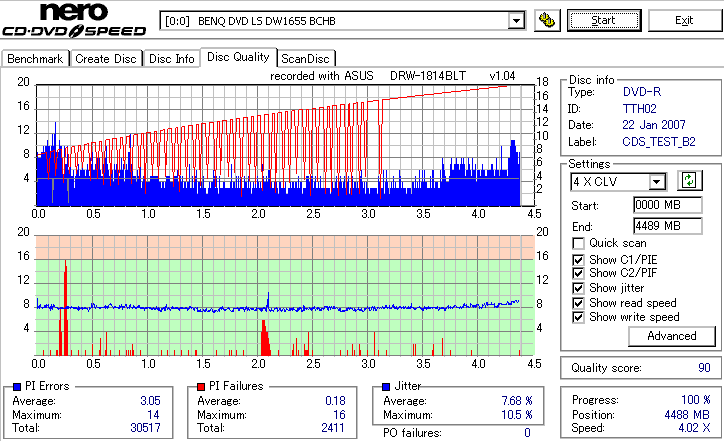Toggle the Show C2/PIF checkbox
The width and height of the screenshot is (724, 441).
pyautogui.click(x=578, y=273)
